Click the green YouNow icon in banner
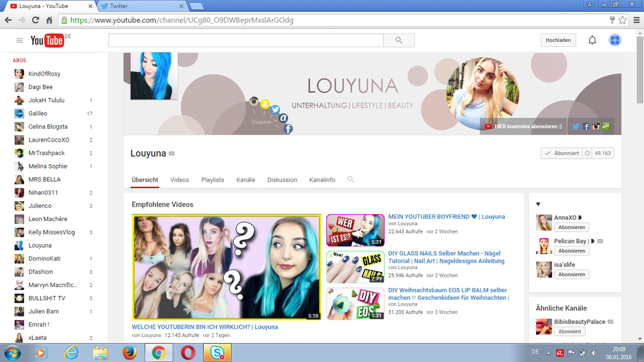Screen dimensions: 644x362 605,127
